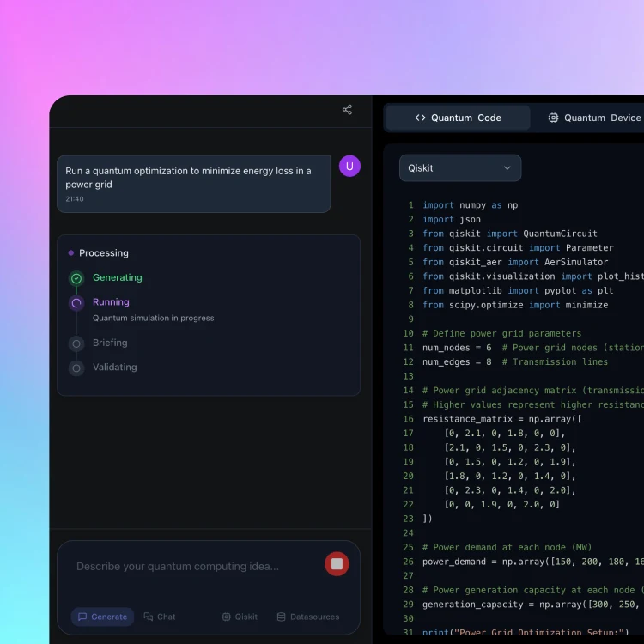This screenshot has height=644, width=644.
Task: Click the purple Processing status dot
Action: tap(71, 253)
